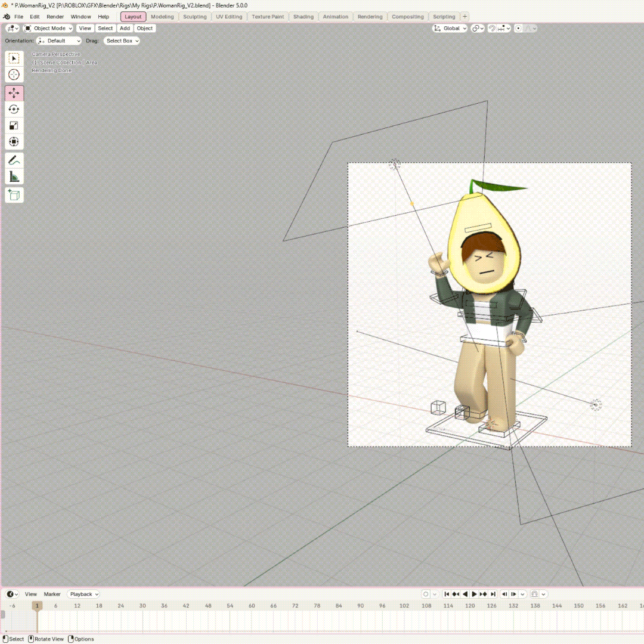Jump to the next keyframe
644x644 pixels.
pyautogui.click(x=484, y=594)
